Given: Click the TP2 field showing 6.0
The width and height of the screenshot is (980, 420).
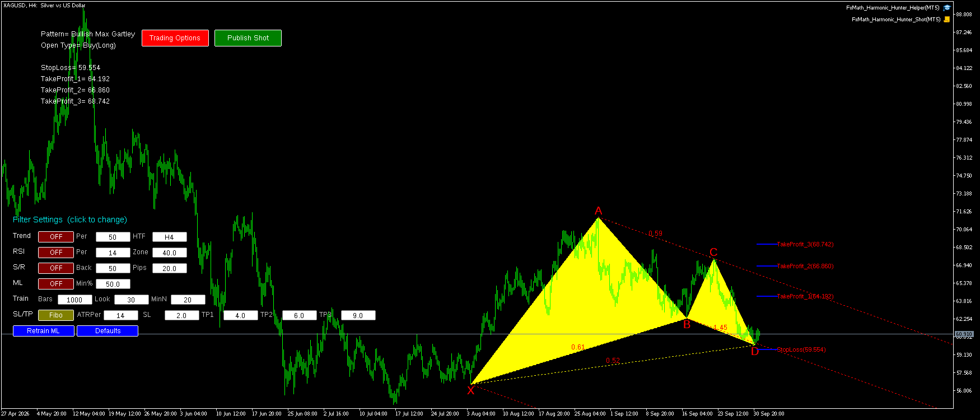Looking at the screenshot, I should pyautogui.click(x=299, y=315).
